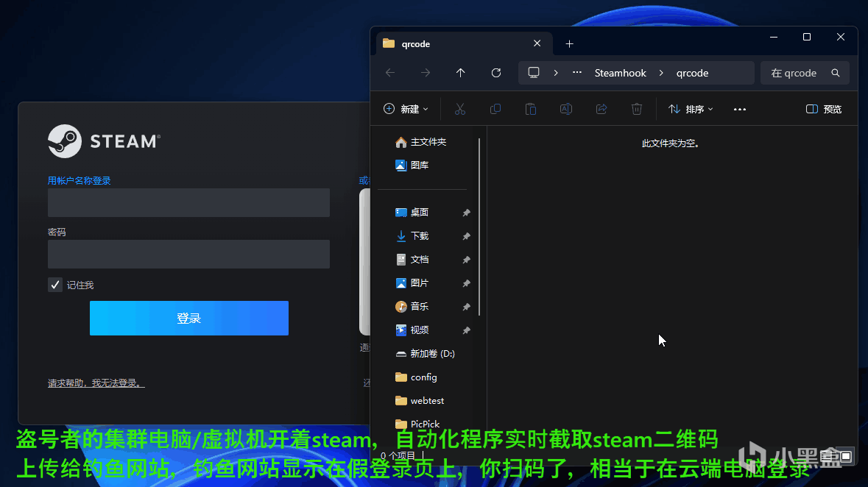Toggle the 预览 preview pane

tap(824, 109)
